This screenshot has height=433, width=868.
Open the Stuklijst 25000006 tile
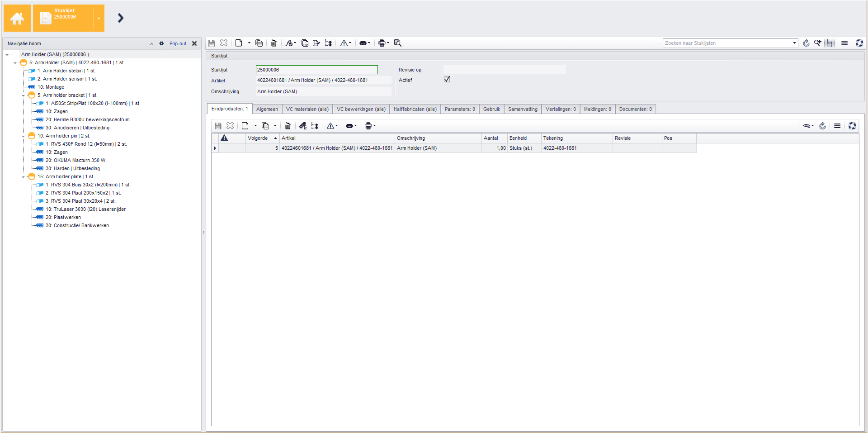pyautogui.click(x=63, y=18)
